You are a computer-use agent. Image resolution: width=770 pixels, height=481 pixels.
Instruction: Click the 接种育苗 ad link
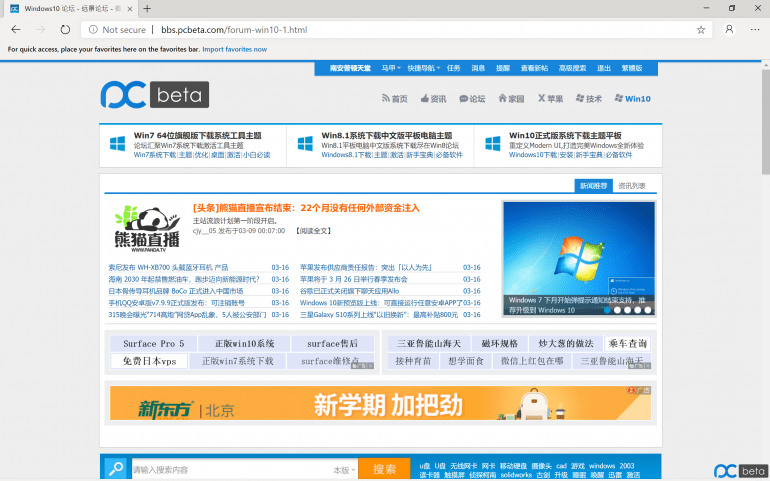point(413,361)
